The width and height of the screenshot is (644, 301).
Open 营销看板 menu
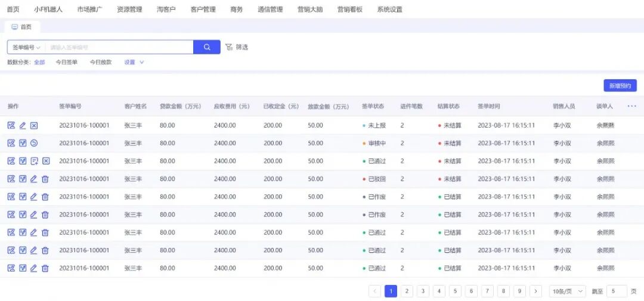click(x=350, y=10)
